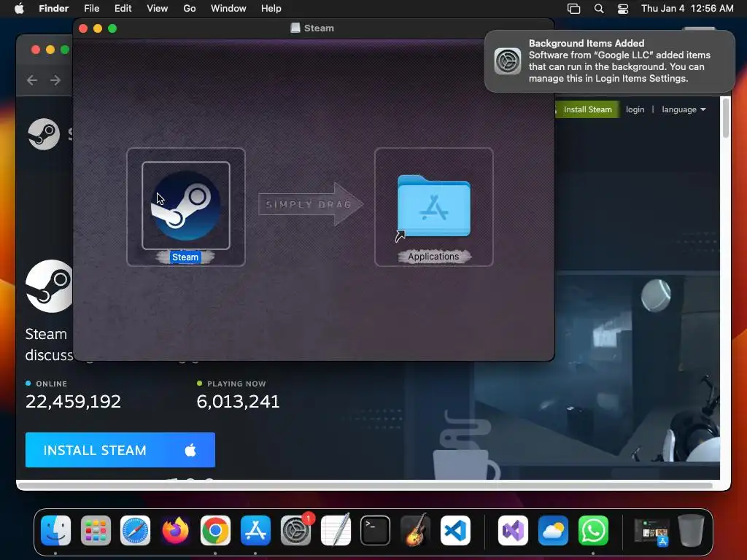Click the Background Items Added notification
This screenshot has width=747, height=560.
click(x=610, y=61)
